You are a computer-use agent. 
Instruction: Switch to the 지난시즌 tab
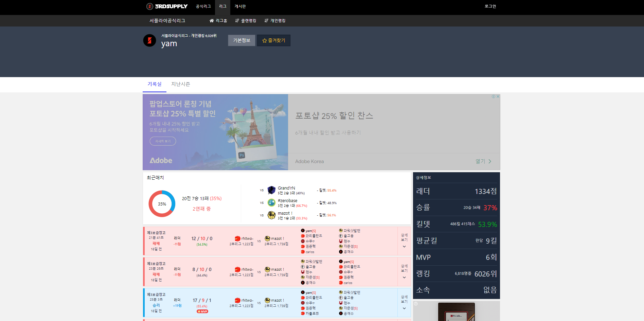tap(180, 84)
